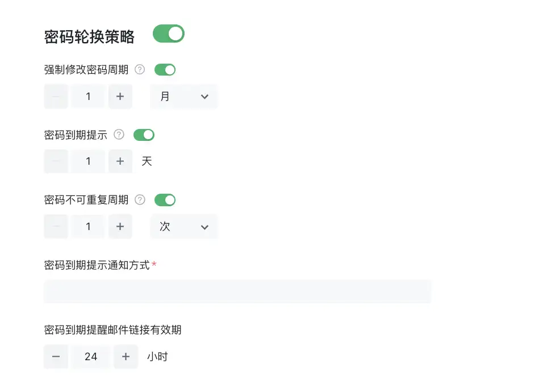This screenshot has width=543, height=392.
Task: Click help icon beside 密码到期提示
Action: 119,135
